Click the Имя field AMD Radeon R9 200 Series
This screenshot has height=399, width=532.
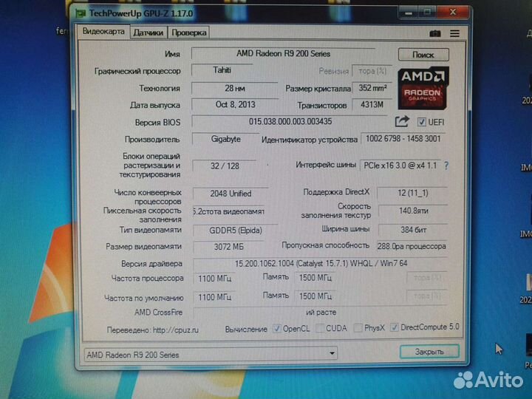[283, 54]
